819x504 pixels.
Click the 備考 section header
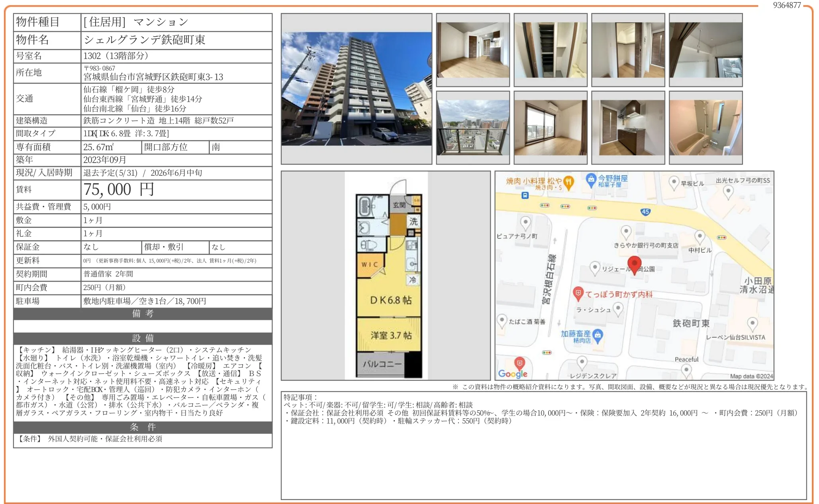point(143,314)
